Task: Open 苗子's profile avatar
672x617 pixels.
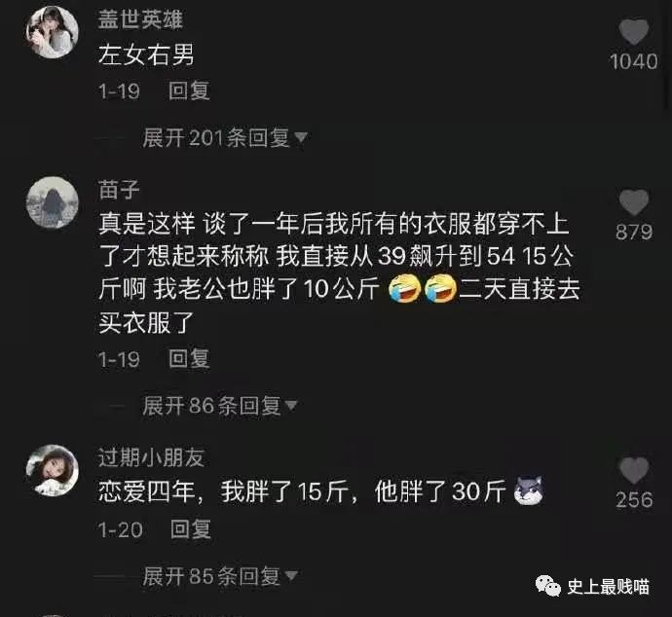Action: [53, 202]
